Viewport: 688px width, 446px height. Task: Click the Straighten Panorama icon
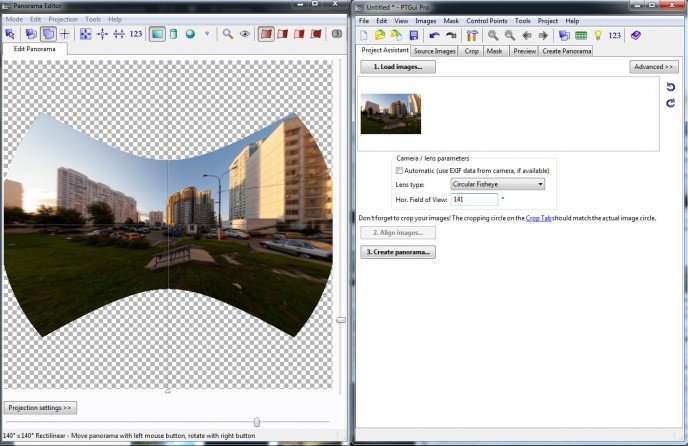tap(119, 34)
